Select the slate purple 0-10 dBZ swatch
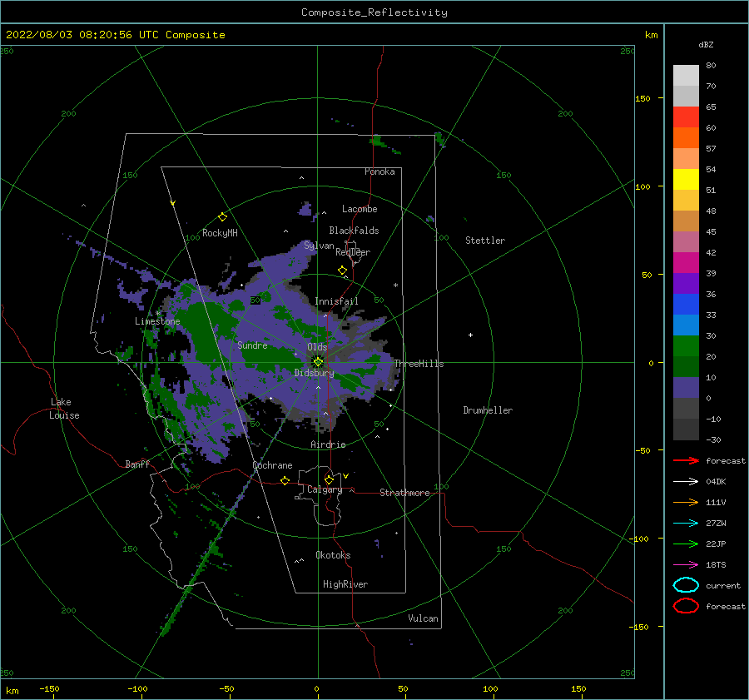 pyautogui.click(x=686, y=387)
